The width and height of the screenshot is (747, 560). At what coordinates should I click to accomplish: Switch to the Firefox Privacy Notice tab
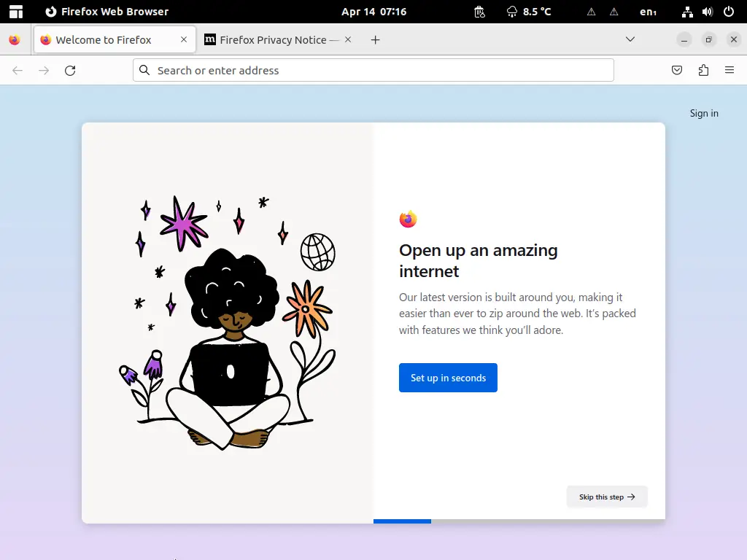point(279,40)
